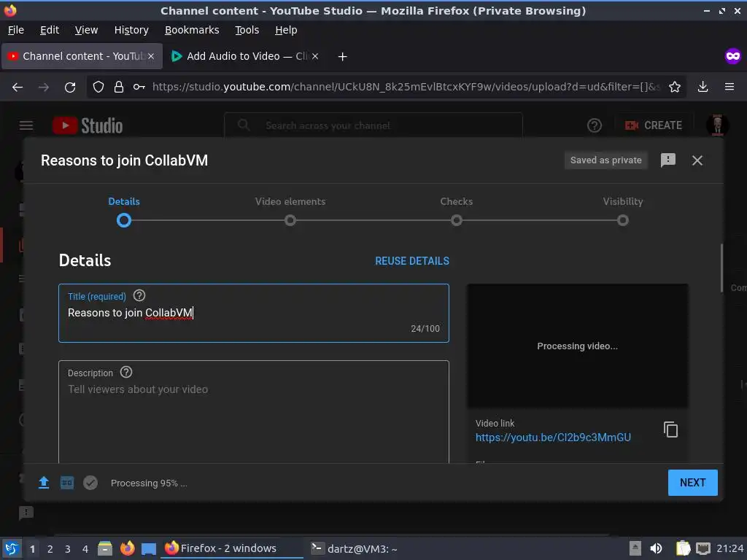The image size is (747, 560).
Task: Switch to Add Audio to Video tab
Action: coord(245,56)
